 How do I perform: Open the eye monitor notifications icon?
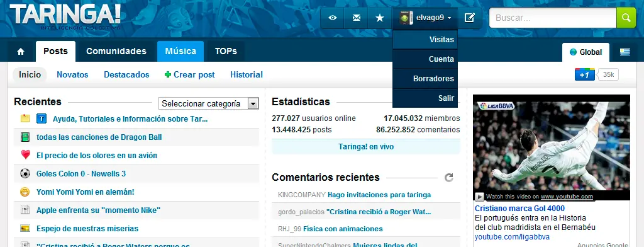click(x=333, y=18)
